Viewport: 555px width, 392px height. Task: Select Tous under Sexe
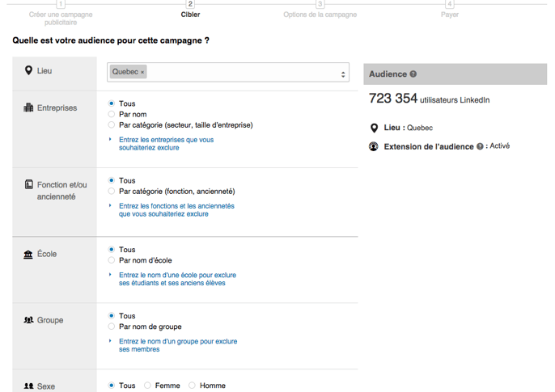pos(112,386)
